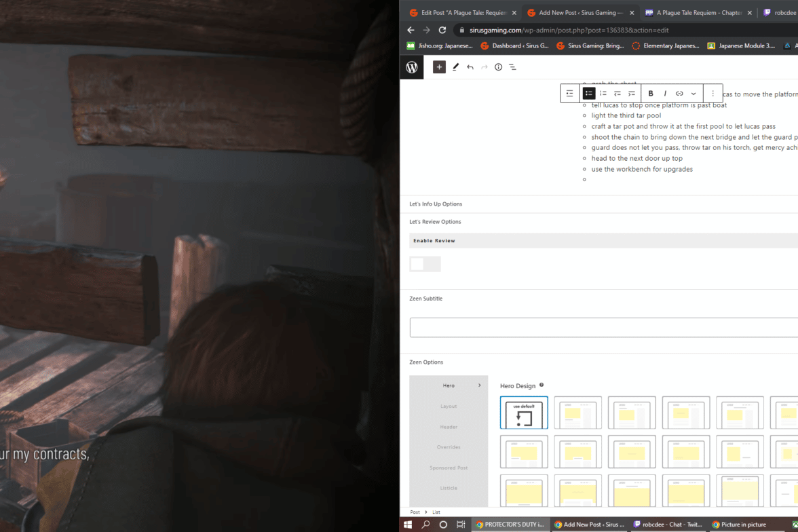
Task: Switch to the robcdee Twitch tab
Action: (x=780, y=13)
